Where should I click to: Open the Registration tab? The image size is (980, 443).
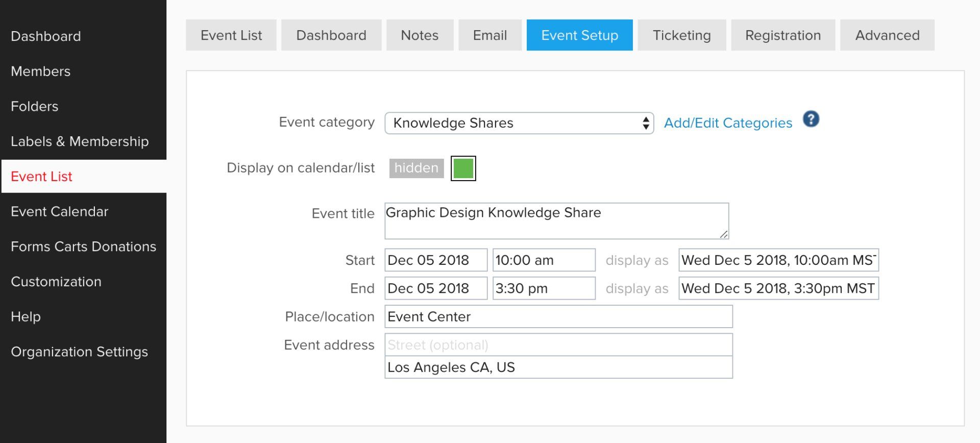point(783,35)
